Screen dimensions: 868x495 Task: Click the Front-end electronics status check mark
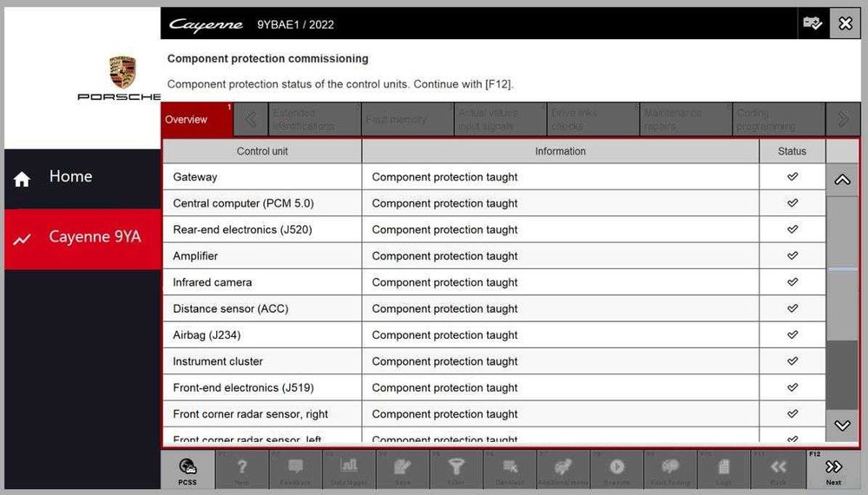tap(792, 387)
